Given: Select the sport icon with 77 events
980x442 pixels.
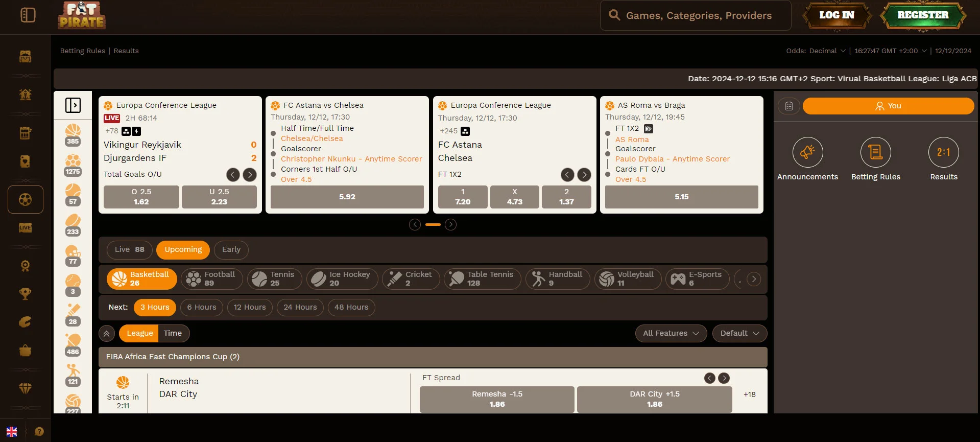Looking at the screenshot, I should [73, 255].
